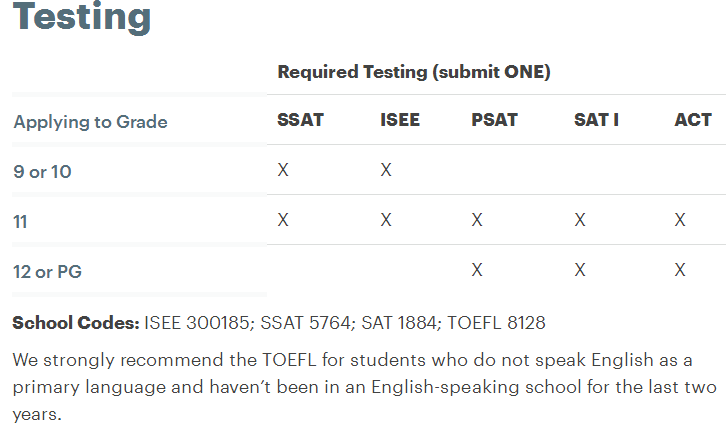Select the ISEE column header
Screen dimensions: 726x425
[400, 120]
